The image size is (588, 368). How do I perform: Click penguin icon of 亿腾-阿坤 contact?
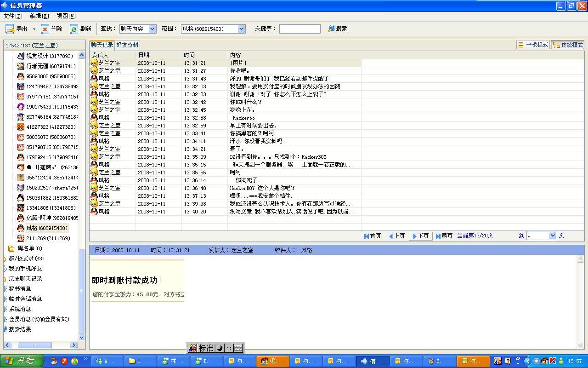click(20, 218)
